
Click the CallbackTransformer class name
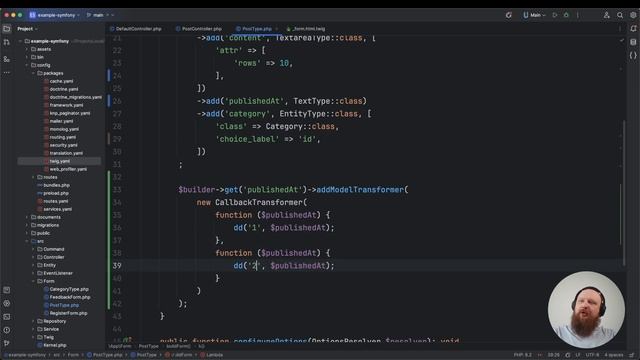coord(259,202)
